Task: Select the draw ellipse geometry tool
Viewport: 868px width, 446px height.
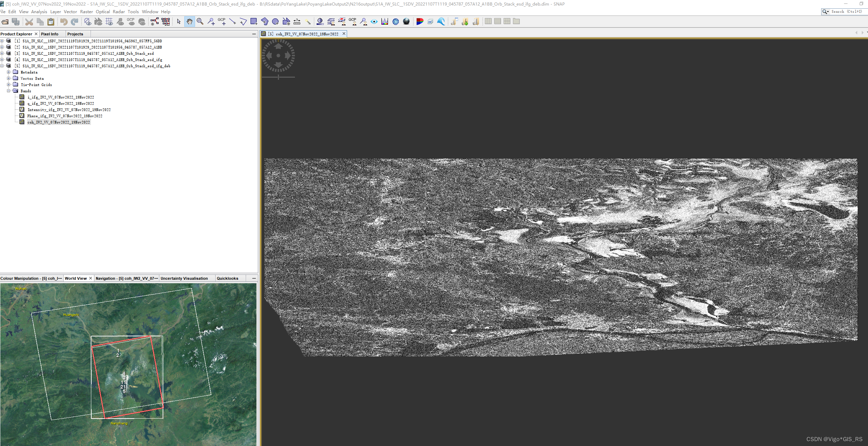Action: coord(275,22)
